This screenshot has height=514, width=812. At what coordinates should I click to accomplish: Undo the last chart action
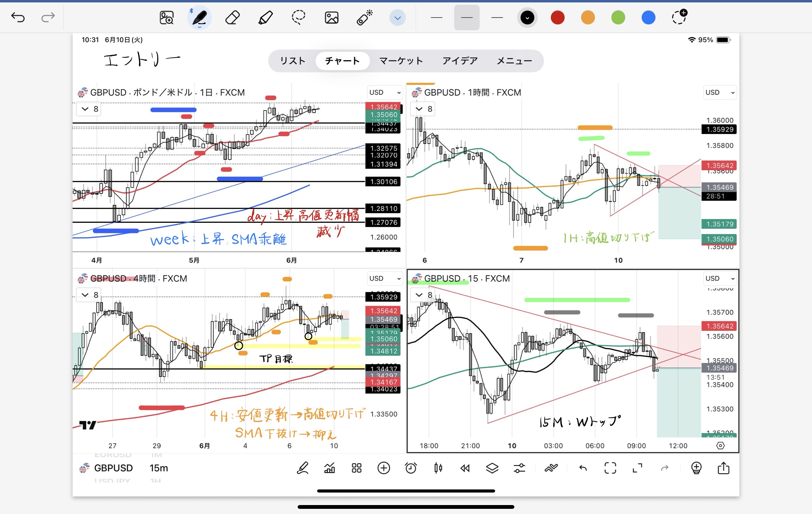pos(583,468)
